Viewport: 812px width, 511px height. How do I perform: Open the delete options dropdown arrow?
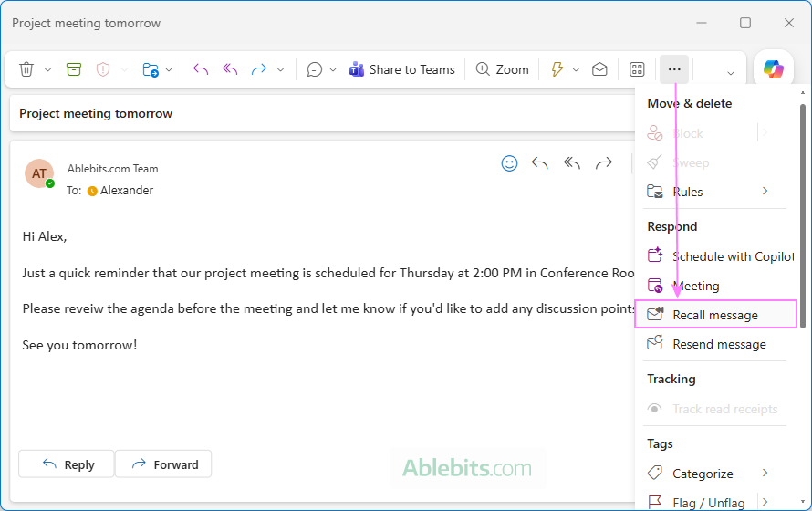[x=47, y=69]
